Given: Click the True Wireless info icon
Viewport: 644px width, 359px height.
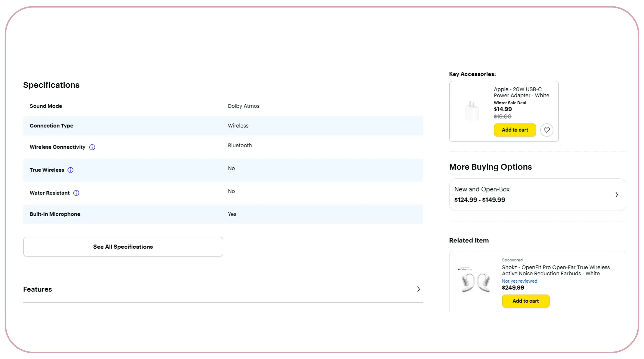Looking at the screenshot, I should click(70, 170).
